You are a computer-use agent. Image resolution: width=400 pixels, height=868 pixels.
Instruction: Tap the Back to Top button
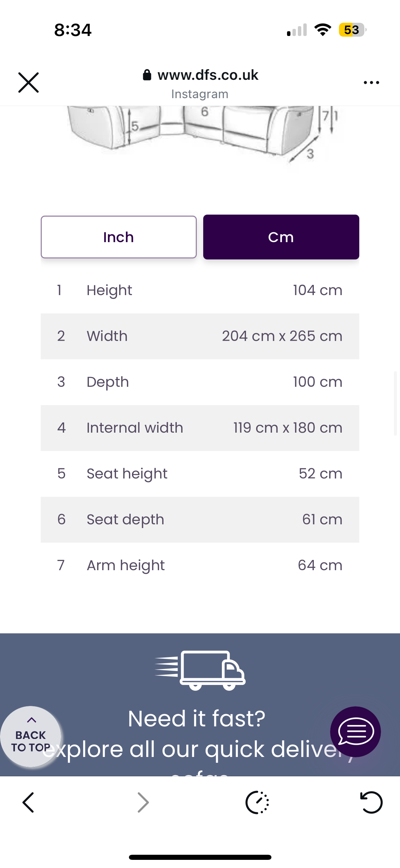31,736
